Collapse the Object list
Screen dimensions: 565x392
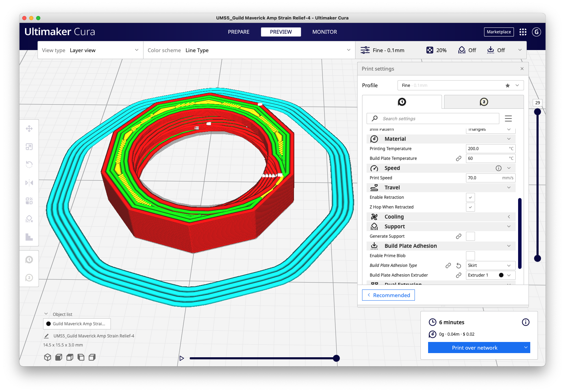coord(46,314)
